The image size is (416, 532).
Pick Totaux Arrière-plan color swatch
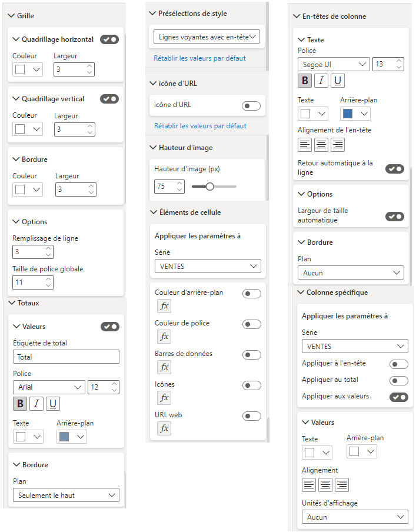[64, 437]
